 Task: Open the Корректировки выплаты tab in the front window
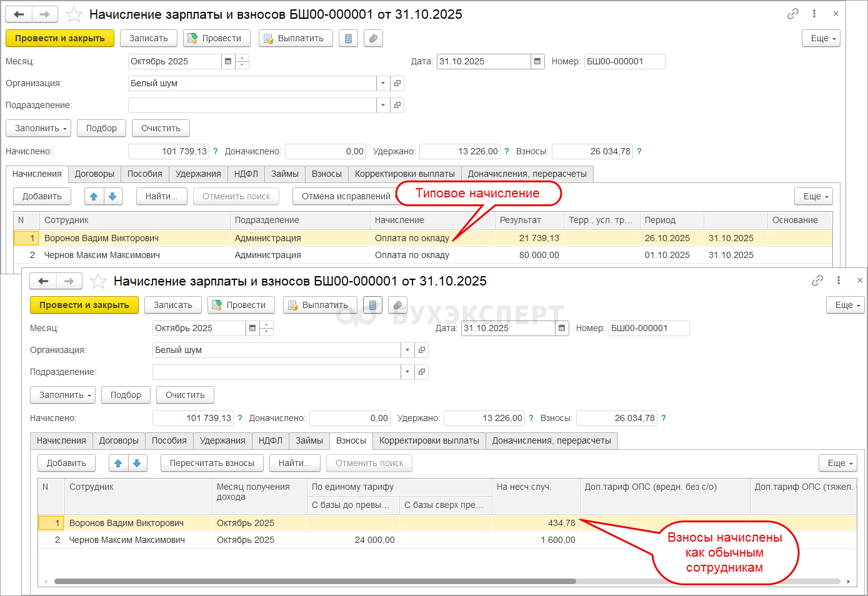[429, 440]
